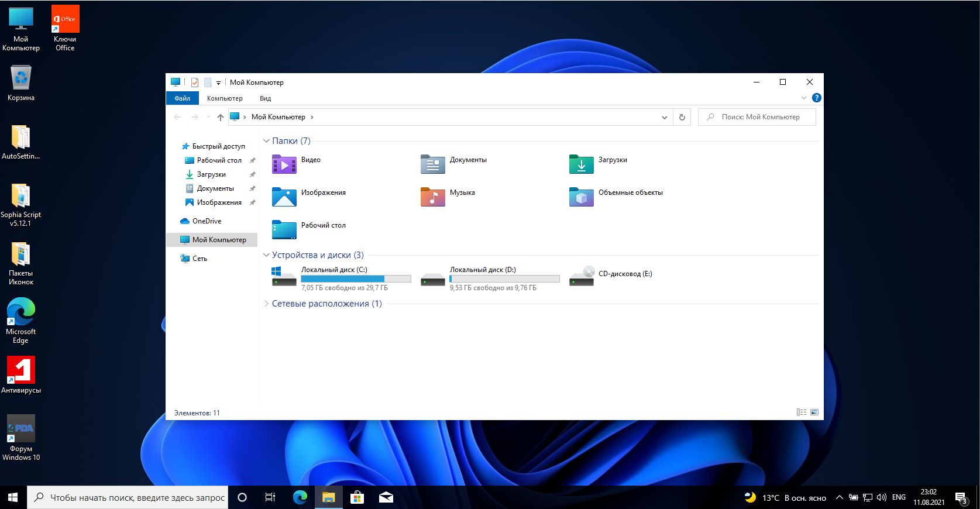The width and height of the screenshot is (980, 509).
Task: Open the address bar history dropdown
Action: coord(665,117)
